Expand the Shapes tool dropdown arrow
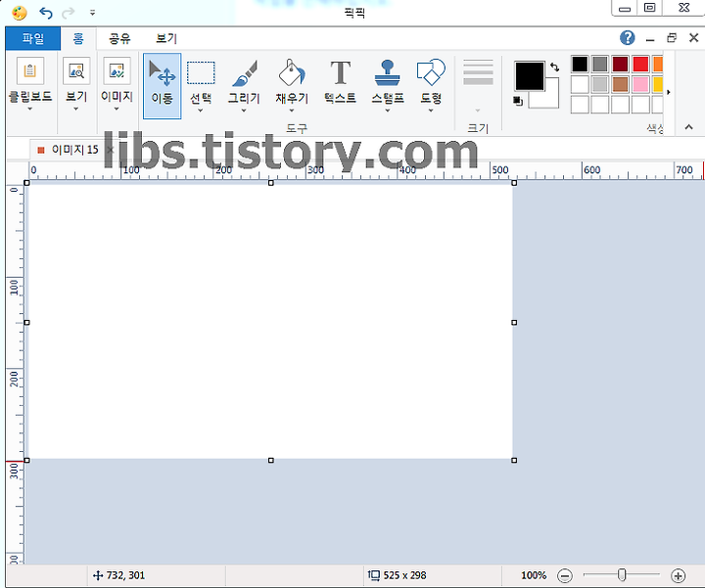This screenshot has width=705, height=588. point(431,111)
